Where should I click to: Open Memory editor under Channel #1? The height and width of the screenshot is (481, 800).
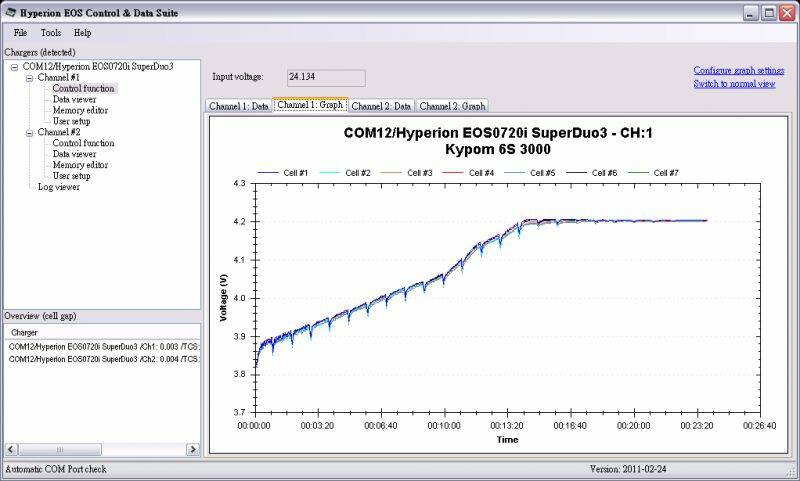tap(80, 110)
